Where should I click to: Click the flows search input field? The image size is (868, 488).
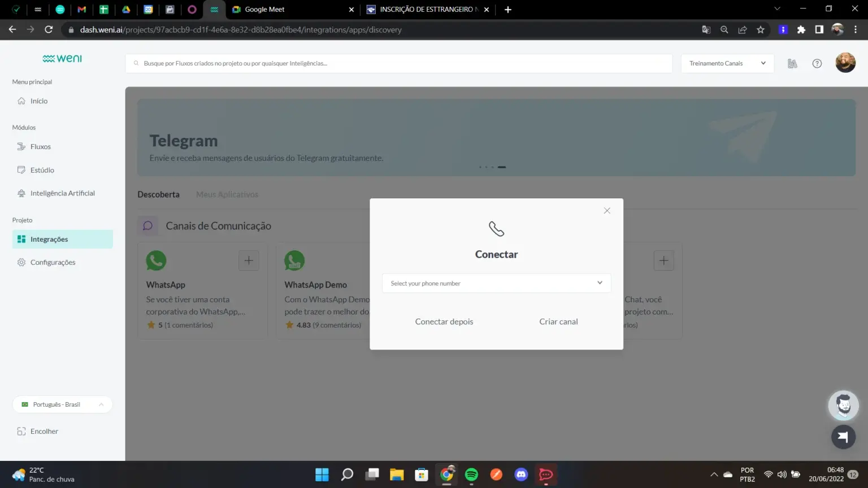(399, 63)
